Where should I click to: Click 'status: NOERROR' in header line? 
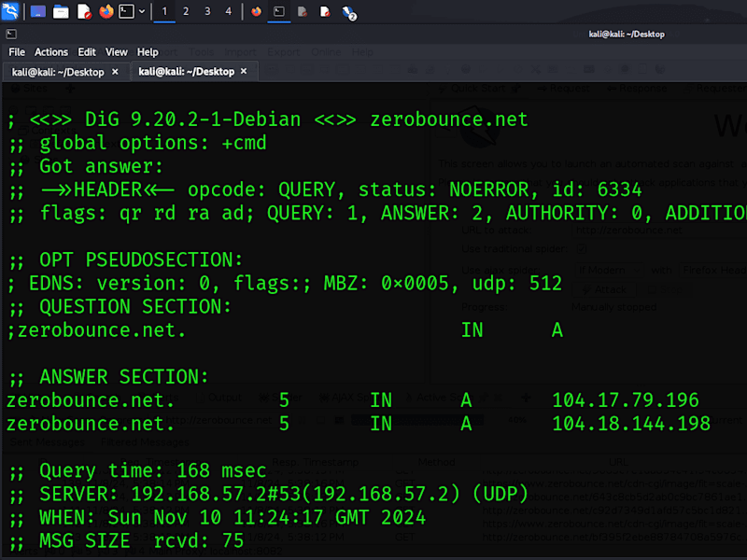point(444,189)
